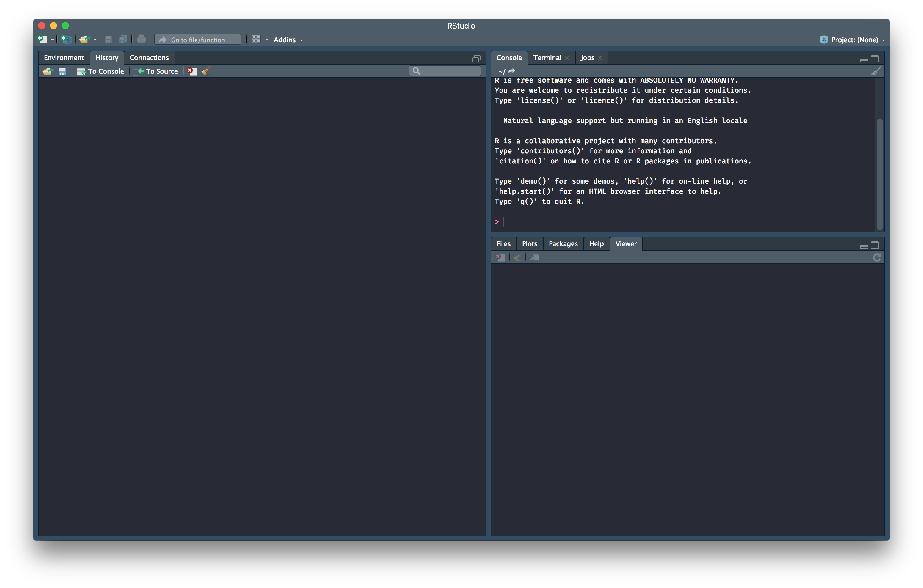Maximize the Viewer pane

875,245
